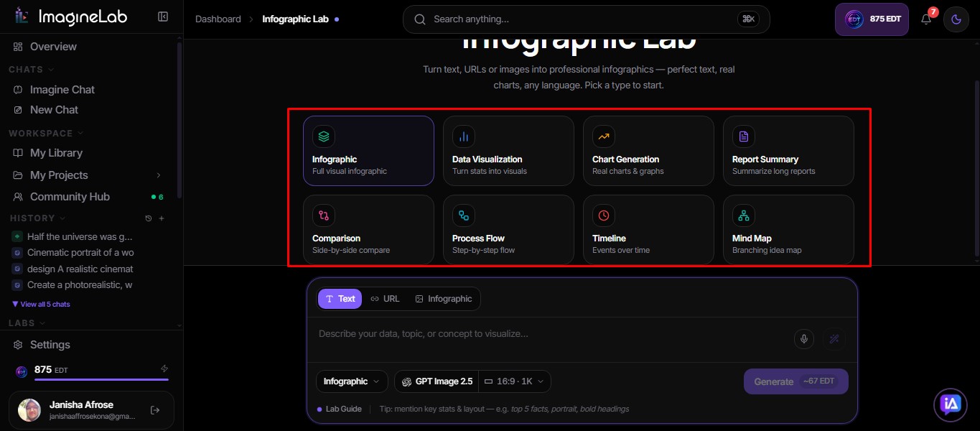Image resolution: width=980 pixels, height=431 pixels.
Task: Click the lightning bolt icon near credits
Action: pos(164,369)
